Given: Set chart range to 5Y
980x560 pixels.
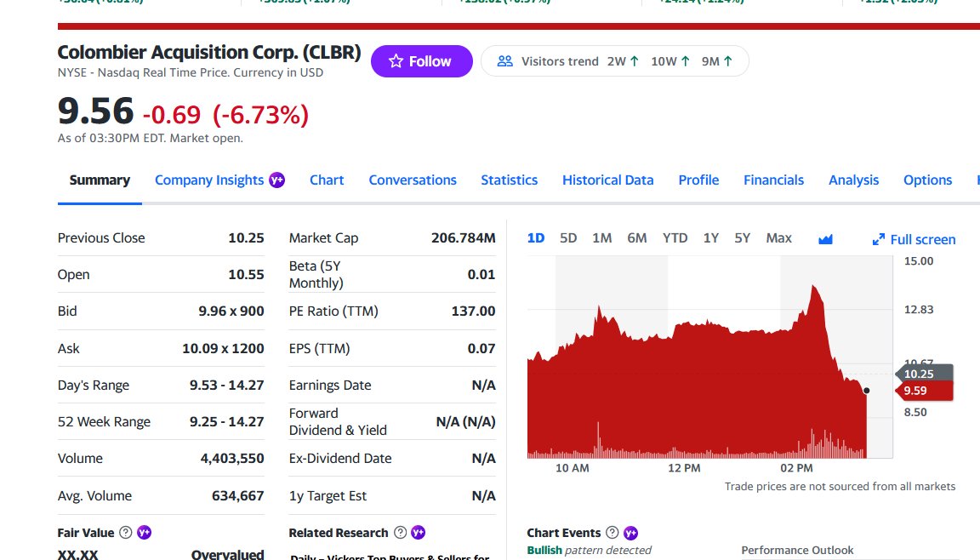Looking at the screenshot, I should pos(742,238).
